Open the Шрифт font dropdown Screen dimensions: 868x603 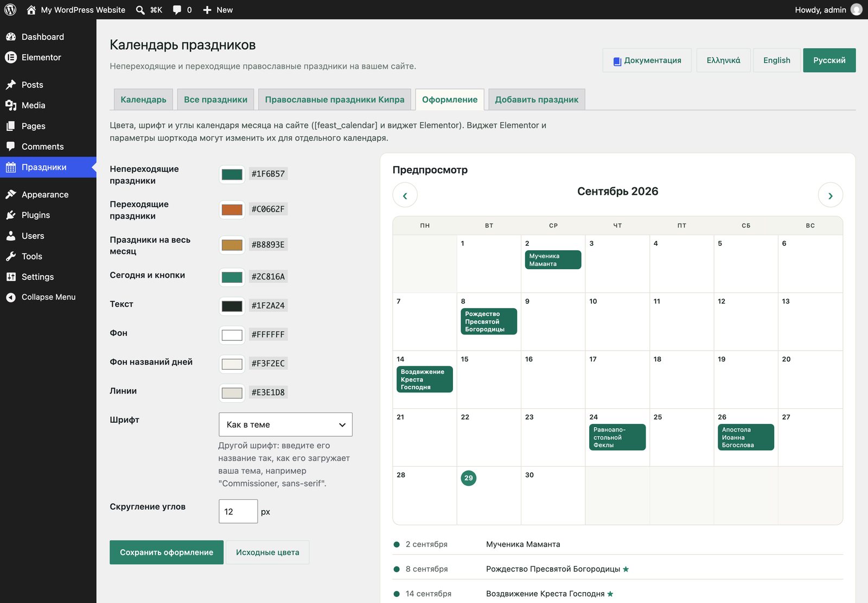pos(285,424)
